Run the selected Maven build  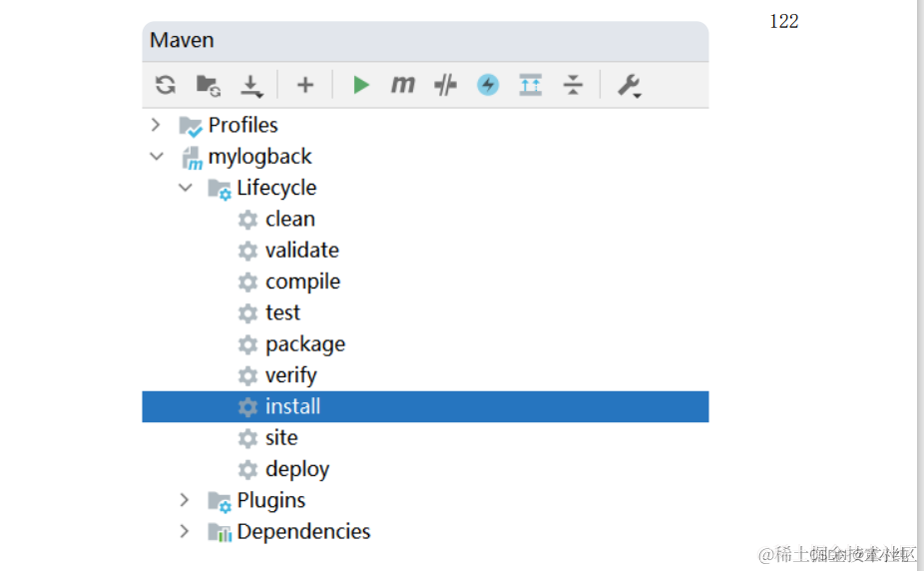click(360, 85)
